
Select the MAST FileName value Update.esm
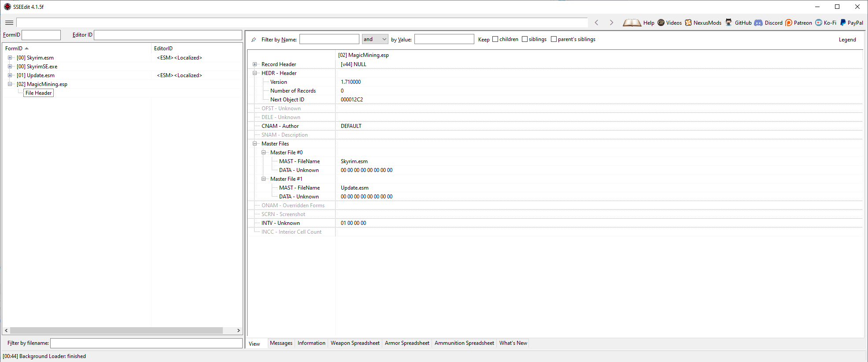point(355,188)
